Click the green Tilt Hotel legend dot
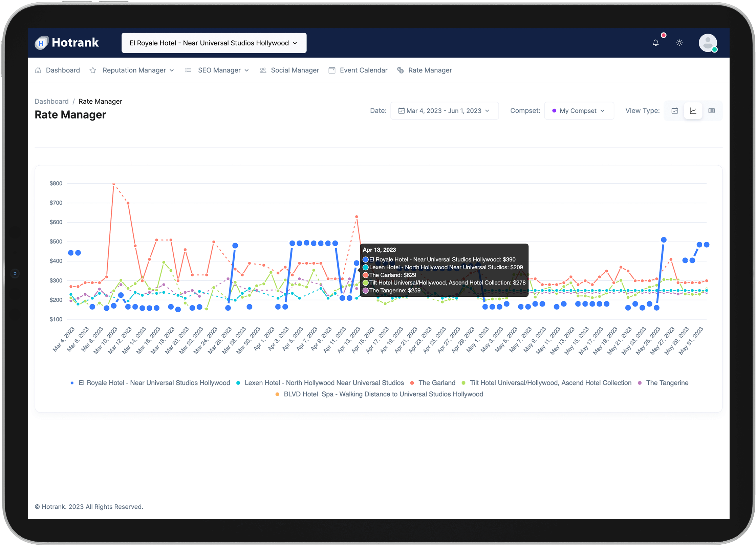This screenshot has width=756, height=546. coord(463,383)
